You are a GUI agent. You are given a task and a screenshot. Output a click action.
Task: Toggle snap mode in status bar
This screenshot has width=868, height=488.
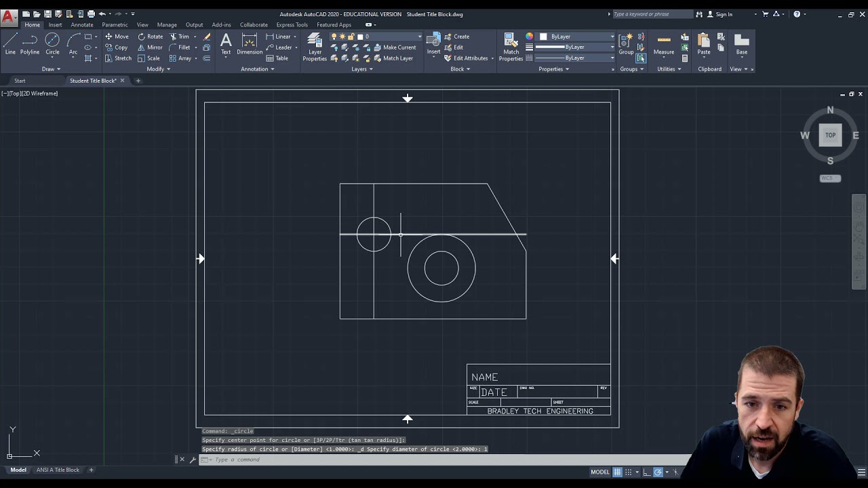coord(629,472)
